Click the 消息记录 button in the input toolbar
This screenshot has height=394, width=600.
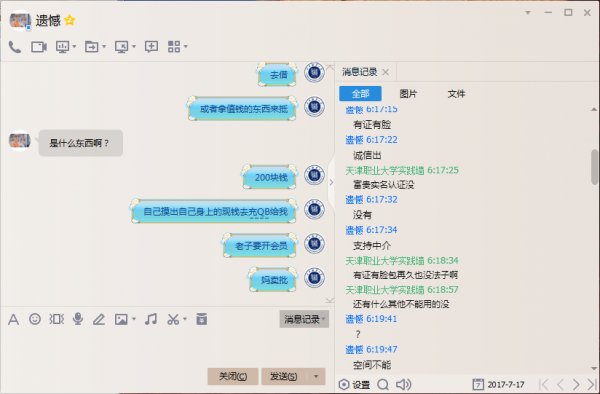[304, 319]
